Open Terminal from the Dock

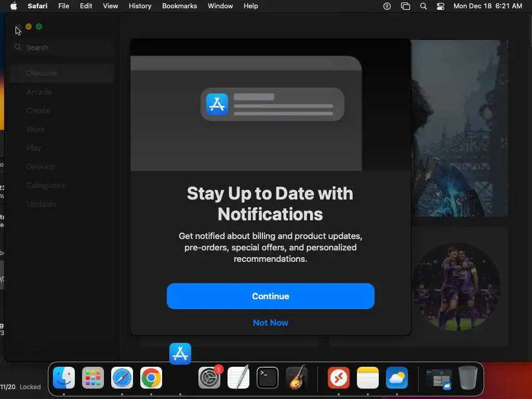click(268, 378)
